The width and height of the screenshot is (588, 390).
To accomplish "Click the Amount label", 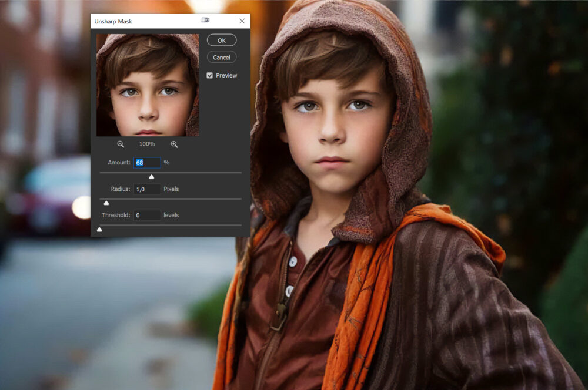I will pyautogui.click(x=119, y=163).
